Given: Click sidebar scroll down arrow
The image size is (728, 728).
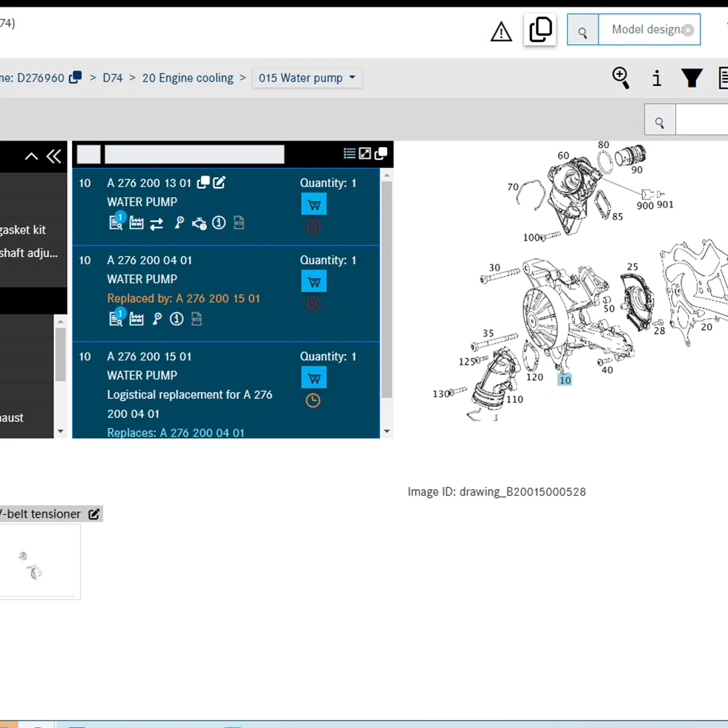Looking at the screenshot, I should (60, 431).
